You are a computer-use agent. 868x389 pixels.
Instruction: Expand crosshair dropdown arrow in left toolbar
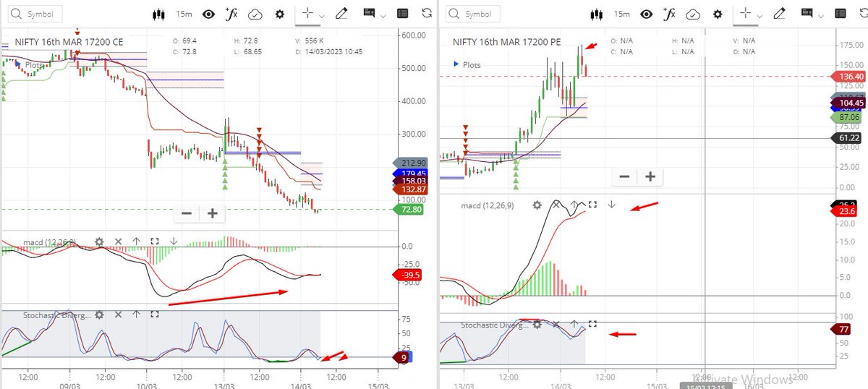point(321,15)
